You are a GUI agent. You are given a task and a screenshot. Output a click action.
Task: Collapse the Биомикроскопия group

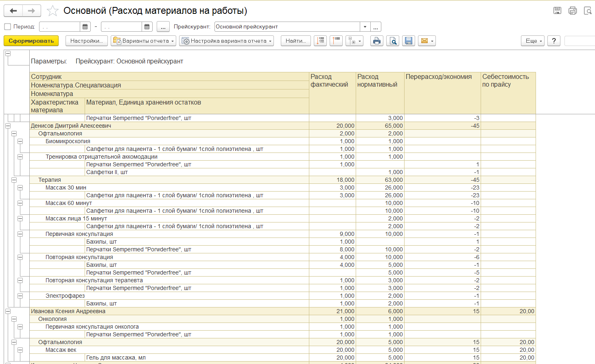[x=20, y=141]
